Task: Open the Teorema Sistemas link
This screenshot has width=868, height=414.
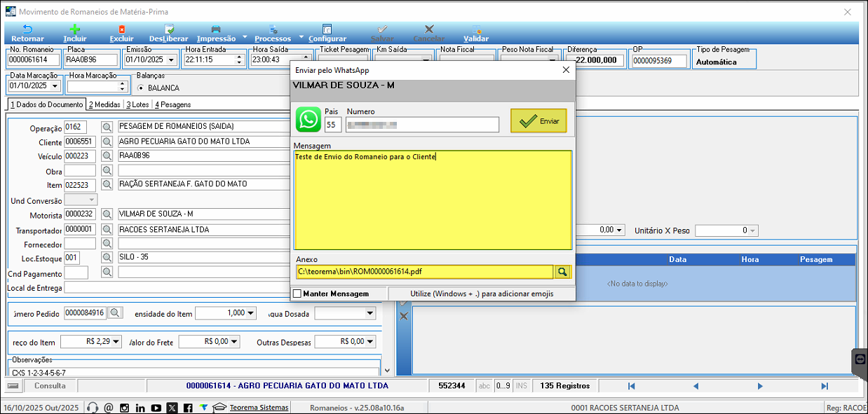Action: coord(259,408)
